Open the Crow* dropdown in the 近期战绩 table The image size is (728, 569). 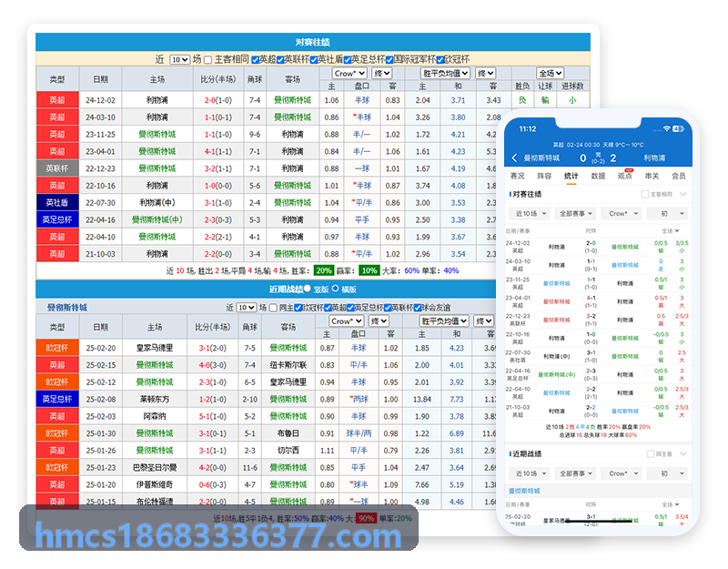[x=347, y=321]
